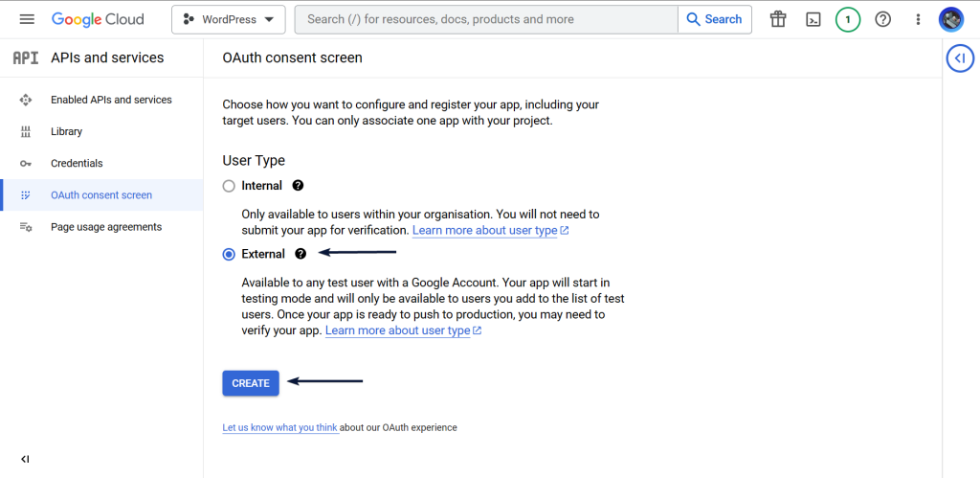Open the notifications badge showing 1

tap(848, 19)
